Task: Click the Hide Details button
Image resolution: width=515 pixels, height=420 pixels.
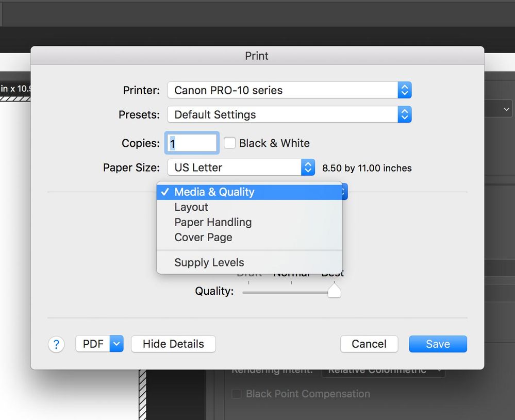Action: click(173, 344)
